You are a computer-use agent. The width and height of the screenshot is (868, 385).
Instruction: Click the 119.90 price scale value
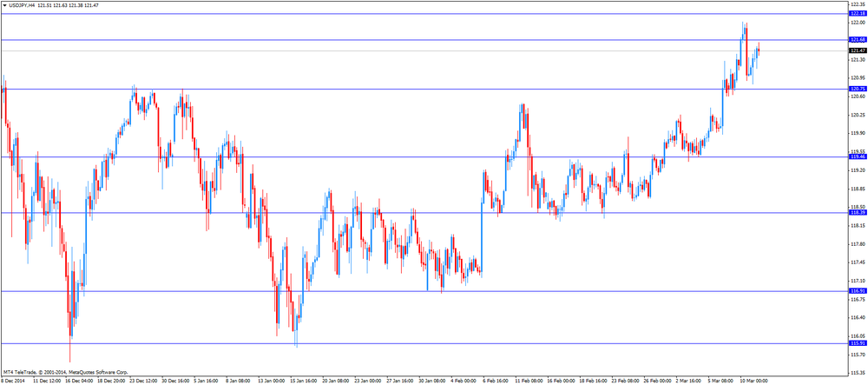pyautogui.click(x=858, y=133)
